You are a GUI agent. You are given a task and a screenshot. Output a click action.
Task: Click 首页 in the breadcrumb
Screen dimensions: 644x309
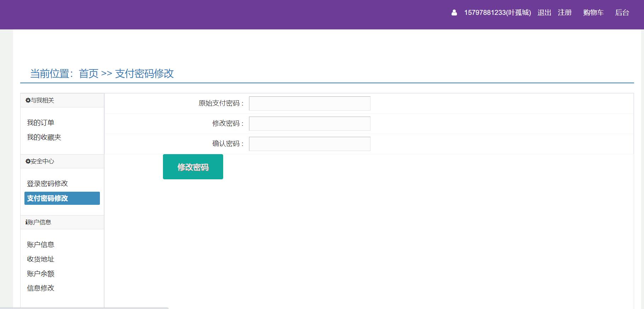point(89,73)
